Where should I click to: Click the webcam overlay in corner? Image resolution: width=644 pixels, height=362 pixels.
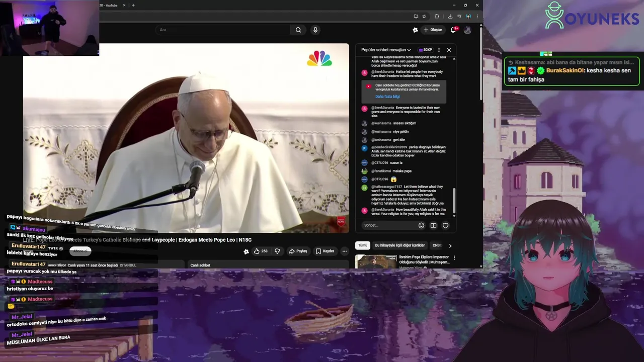pos(49,28)
